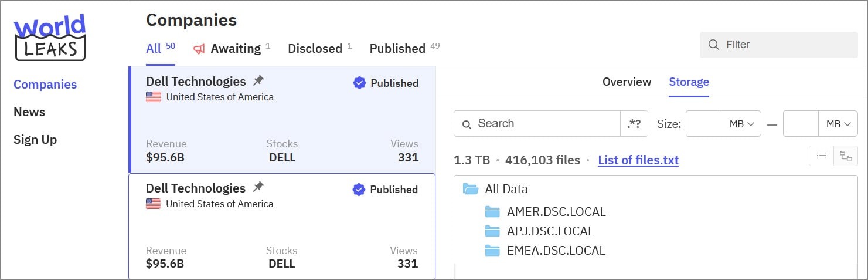Select the Published companies tab
The height and width of the screenshot is (280, 868).
[x=397, y=49]
